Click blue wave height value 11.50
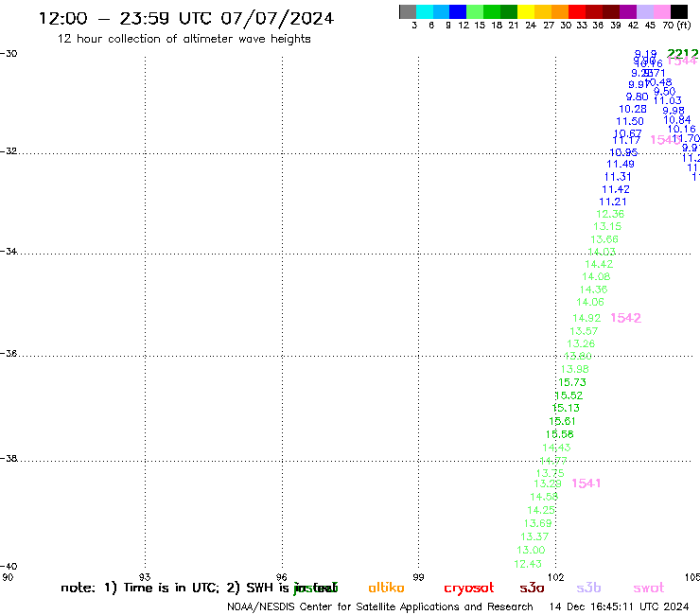 [630, 121]
